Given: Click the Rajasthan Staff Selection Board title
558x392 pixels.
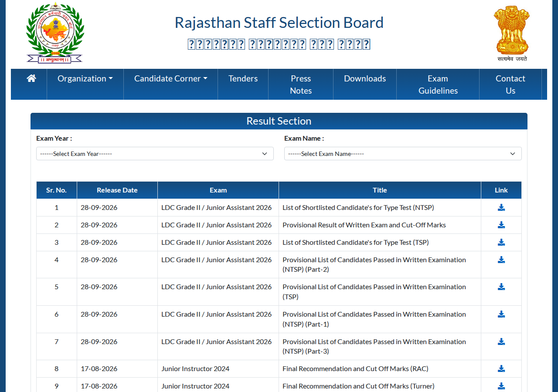Looking at the screenshot, I should [279, 23].
